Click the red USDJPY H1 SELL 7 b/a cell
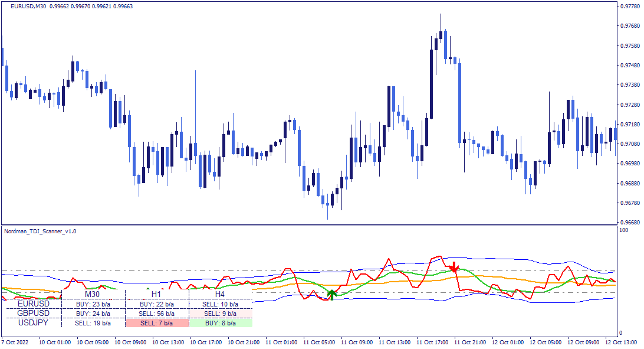Viewport: 644px width, 349px height. coord(157,323)
